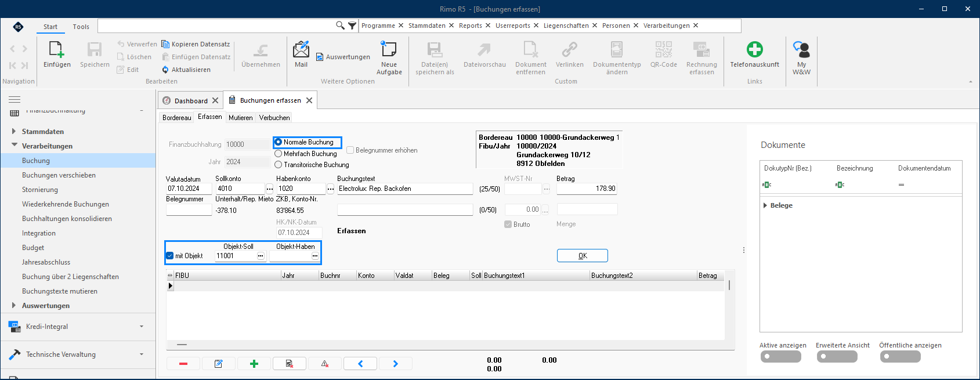
Task: Click the warning triangle delete icon
Action: point(325,364)
